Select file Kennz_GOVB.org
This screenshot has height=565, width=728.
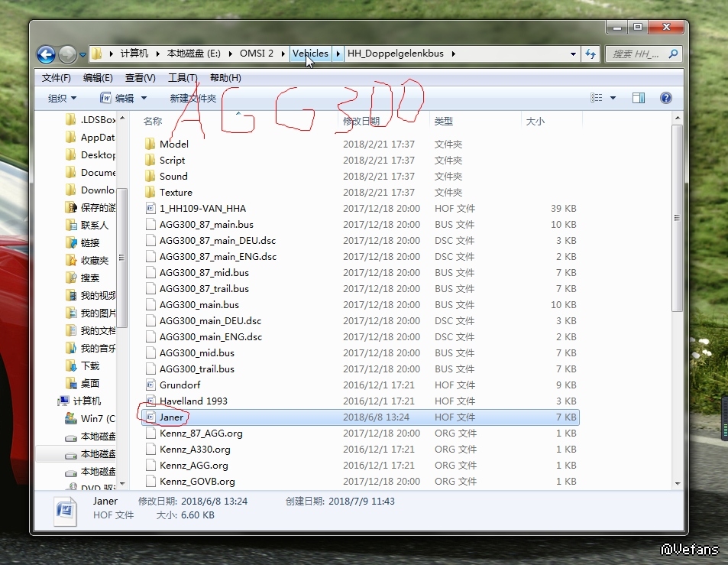[197, 482]
